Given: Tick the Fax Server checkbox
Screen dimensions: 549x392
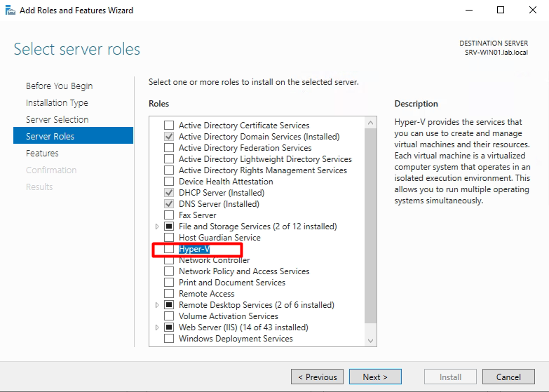Looking at the screenshot, I should (x=169, y=215).
